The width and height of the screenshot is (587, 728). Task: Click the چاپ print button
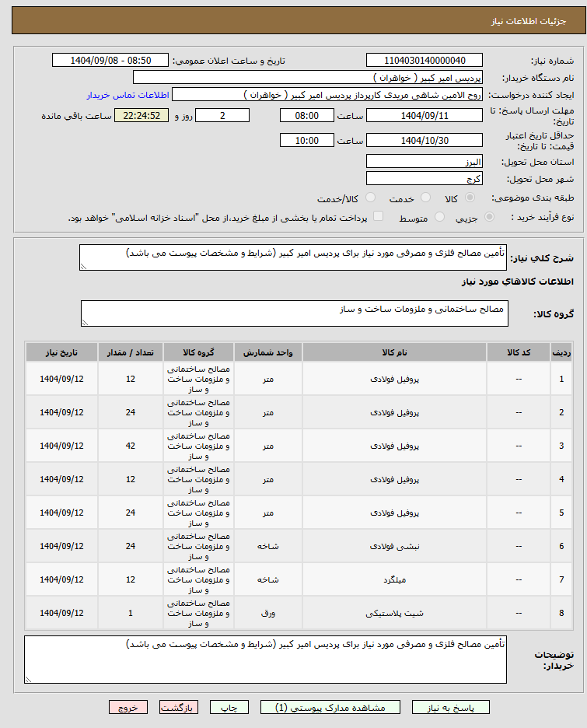(229, 708)
